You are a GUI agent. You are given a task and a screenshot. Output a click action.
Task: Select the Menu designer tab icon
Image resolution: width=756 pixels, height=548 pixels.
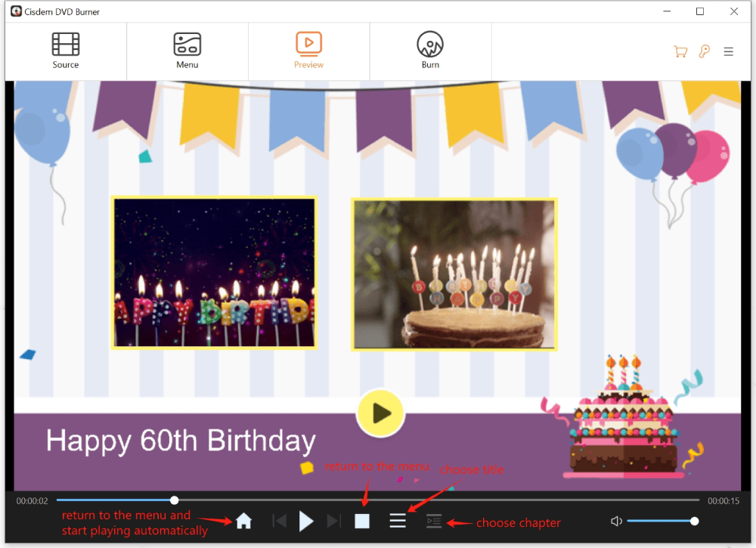(187, 44)
